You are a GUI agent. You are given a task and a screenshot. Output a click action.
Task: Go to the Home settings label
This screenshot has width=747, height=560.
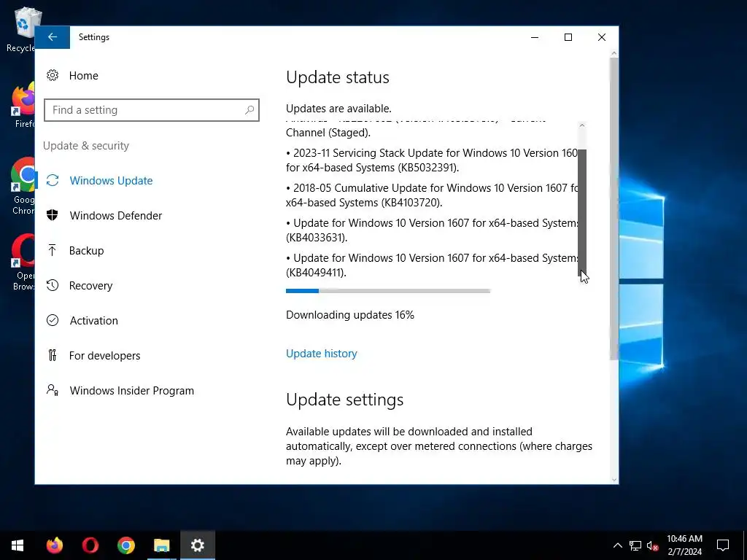click(83, 75)
